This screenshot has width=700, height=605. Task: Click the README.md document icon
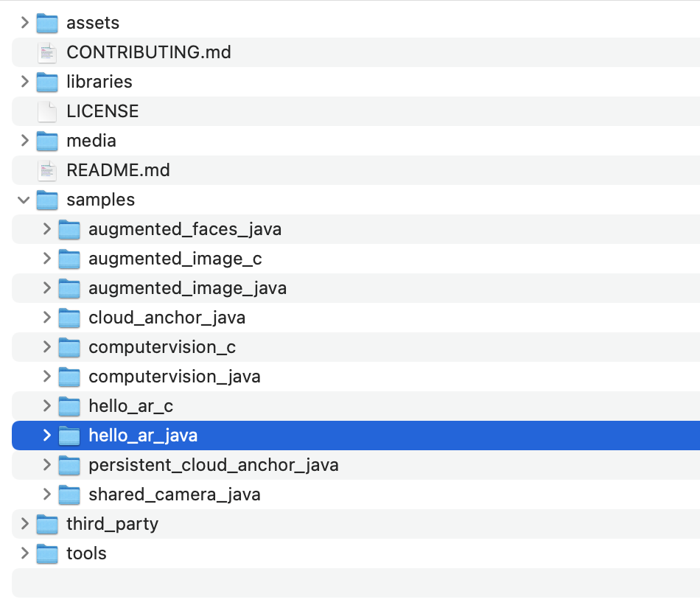point(47,170)
